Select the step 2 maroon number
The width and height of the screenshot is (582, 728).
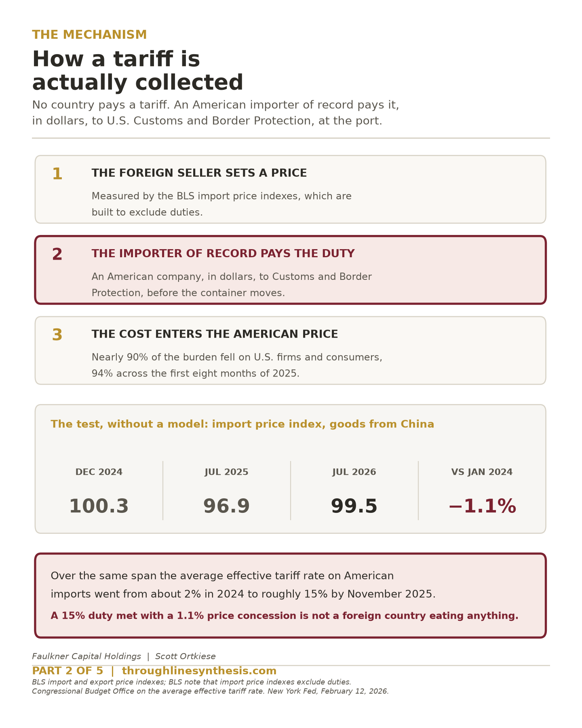[x=57, y=255]
